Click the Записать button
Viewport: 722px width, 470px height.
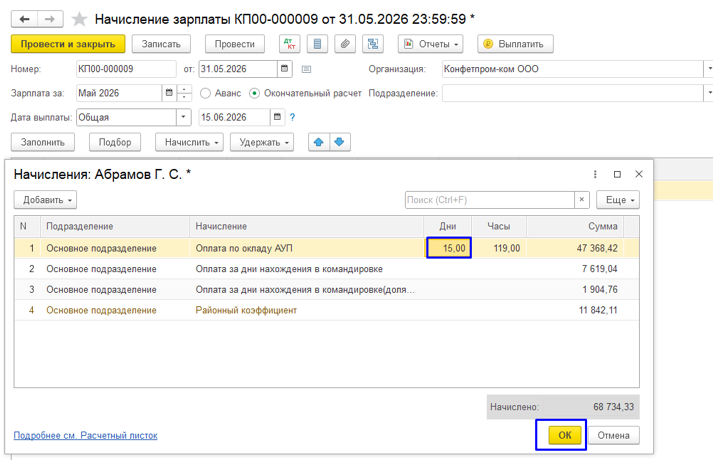tap(161, 44)
